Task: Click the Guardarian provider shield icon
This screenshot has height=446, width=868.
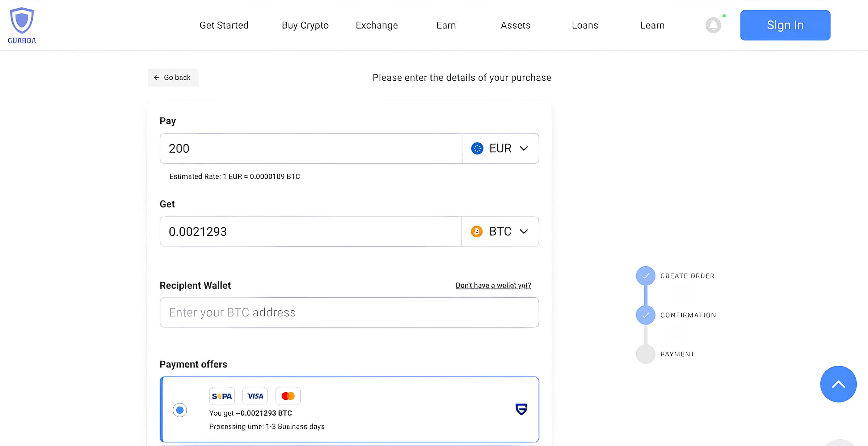Action: pos(521,409)
